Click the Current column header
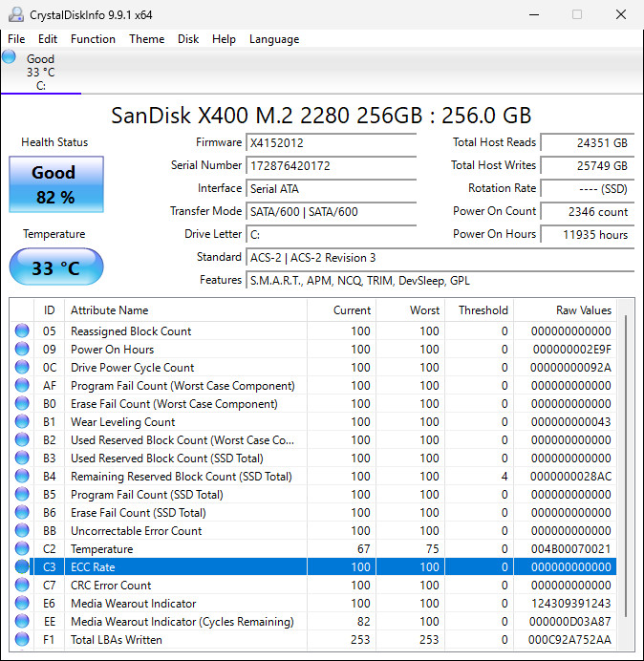This screenshot has width=644, height=661. tap(342, 310)
